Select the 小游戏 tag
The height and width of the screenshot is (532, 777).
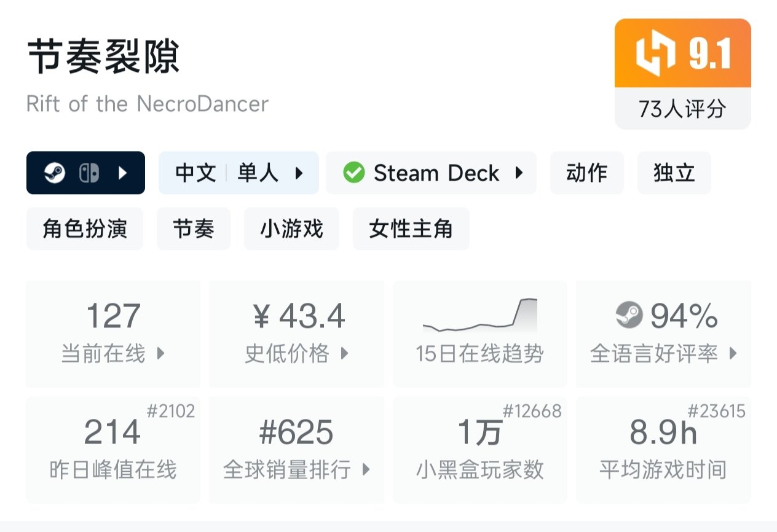(x=291, y=229)
